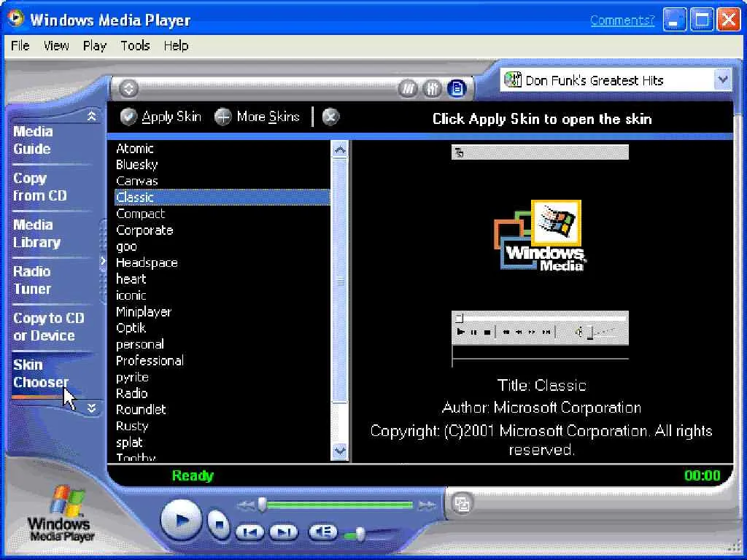This screenshot has height=560, width=747.
Task: Select the Rusty skin
Action: click(222, 426)
